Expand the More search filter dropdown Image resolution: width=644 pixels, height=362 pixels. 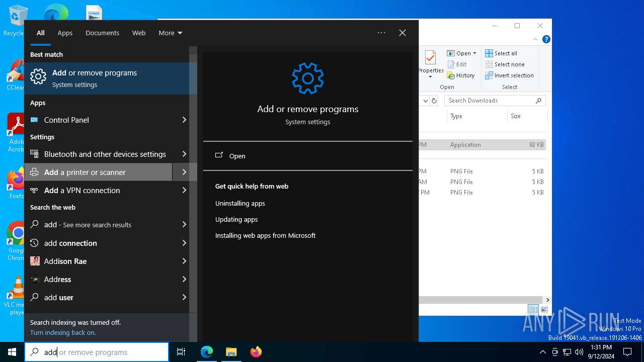click(x=171, y=33)
